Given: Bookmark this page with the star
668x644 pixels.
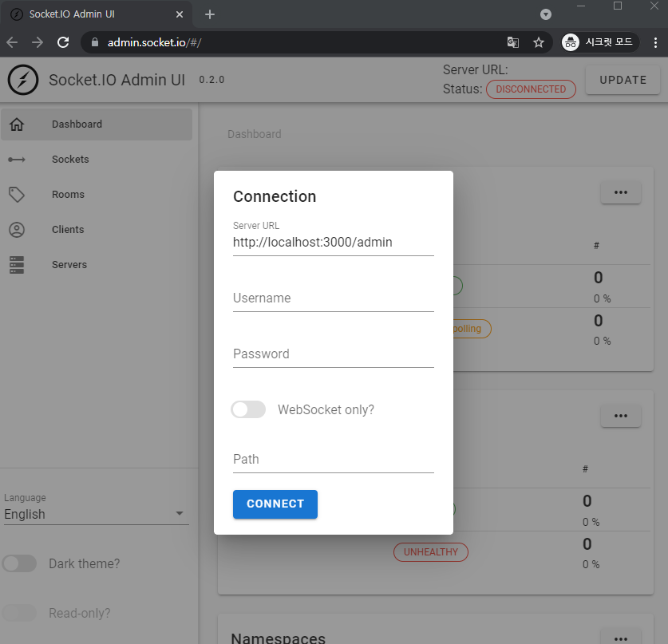Looking at the screenshot, I should click(539, 42).
